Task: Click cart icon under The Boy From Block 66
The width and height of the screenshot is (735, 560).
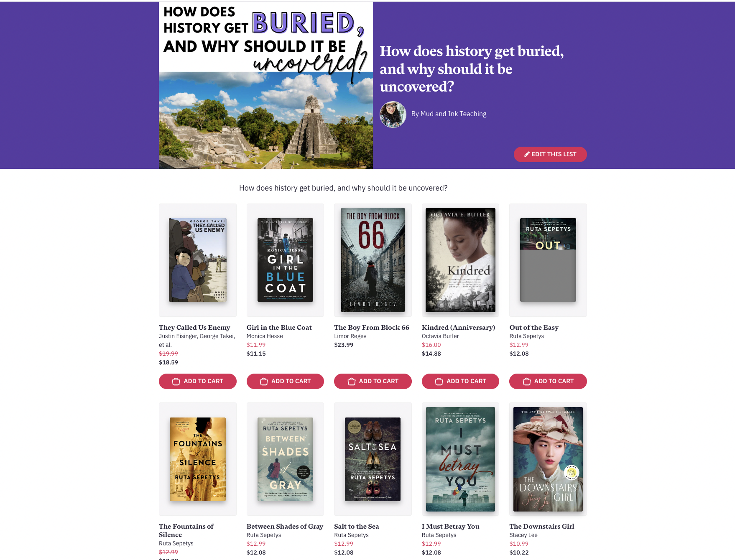Action: pyautogui.click(x=352, y=382)
